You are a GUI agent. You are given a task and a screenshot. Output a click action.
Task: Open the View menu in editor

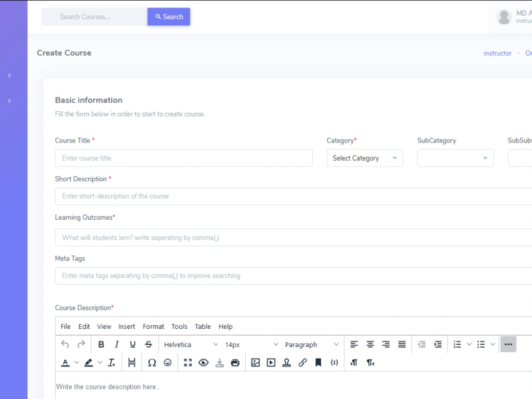point(104,327)
